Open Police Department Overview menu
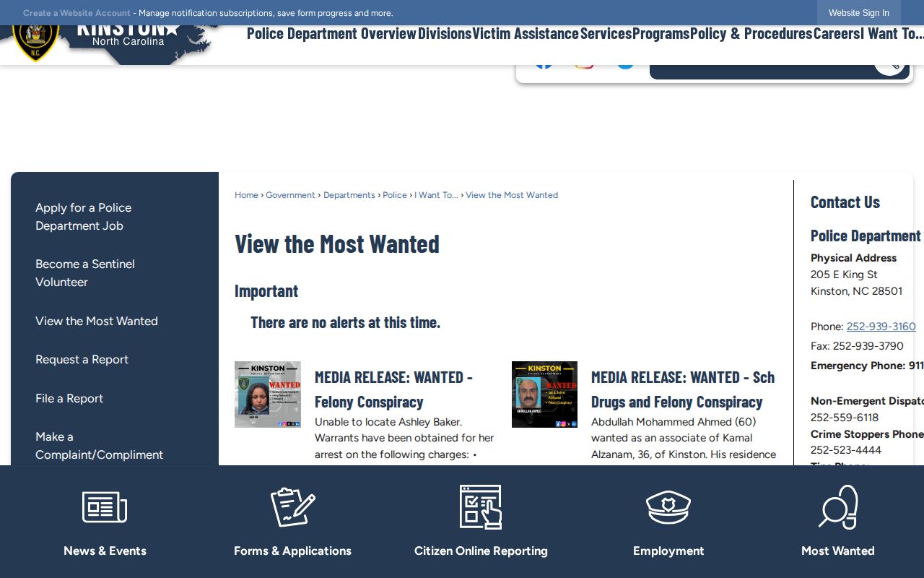Image resolution: width=924 pixels, height=578 pixels. click(331, 33)
